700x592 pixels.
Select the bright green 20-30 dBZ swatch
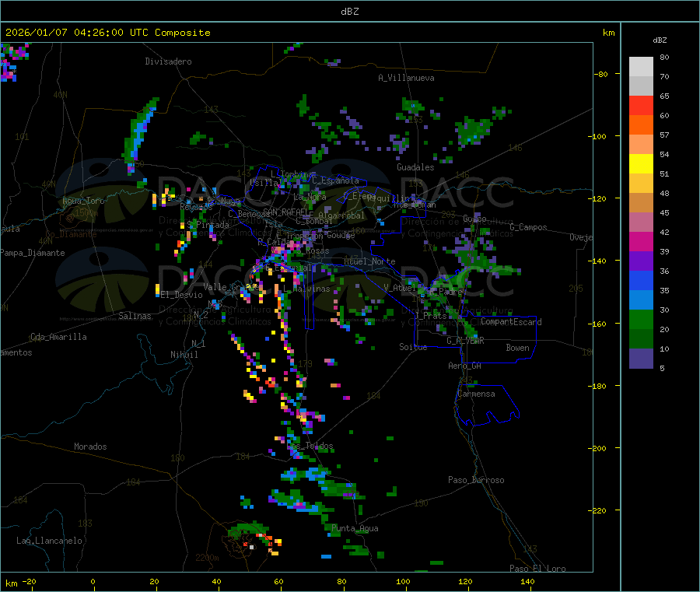641,319
